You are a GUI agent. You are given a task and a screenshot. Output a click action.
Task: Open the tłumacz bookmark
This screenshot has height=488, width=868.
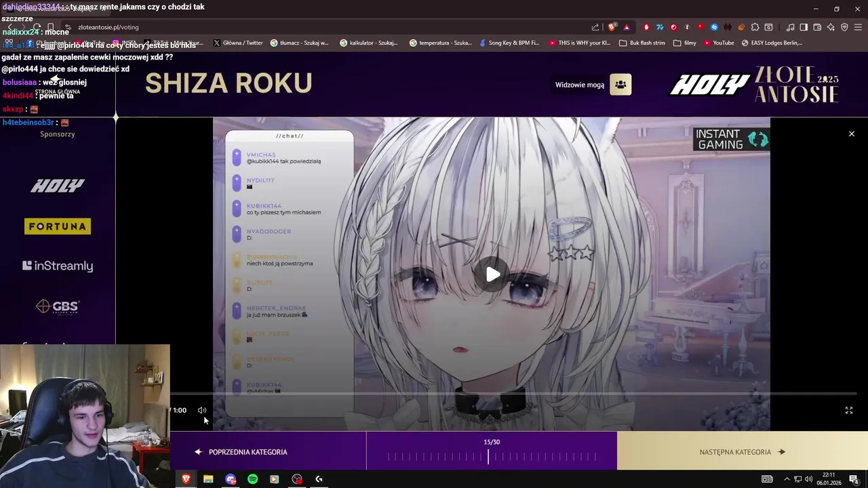(x=299, y=43)
